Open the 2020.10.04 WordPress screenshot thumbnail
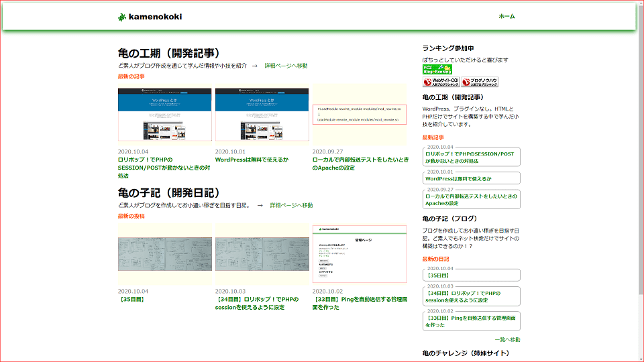This screenshot has width=644, height=362. pyautogui.click(x=165, y=115)
